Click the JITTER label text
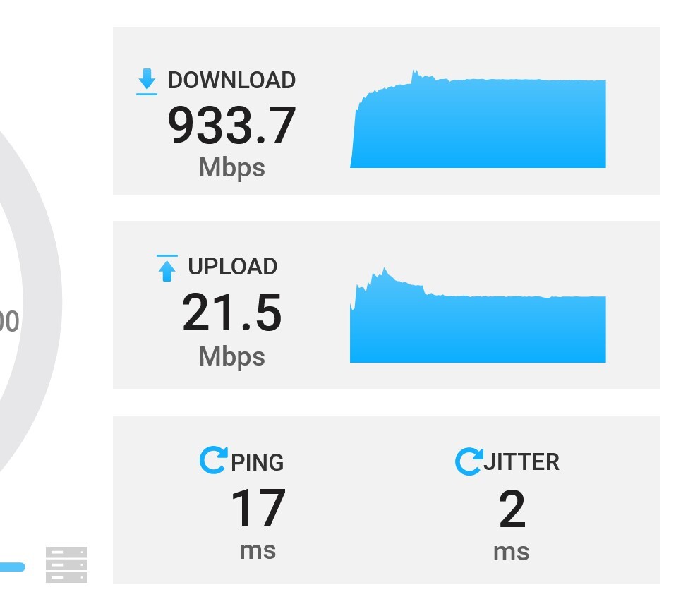Image resolution: width=700 pixels, height=616 pixels. click(521, 461)
